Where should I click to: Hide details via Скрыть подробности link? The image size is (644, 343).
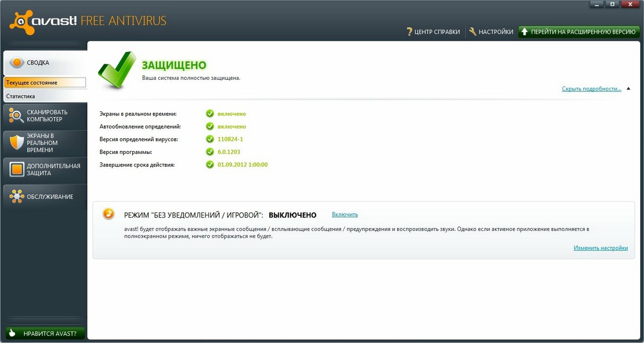[x=591, y=89]
